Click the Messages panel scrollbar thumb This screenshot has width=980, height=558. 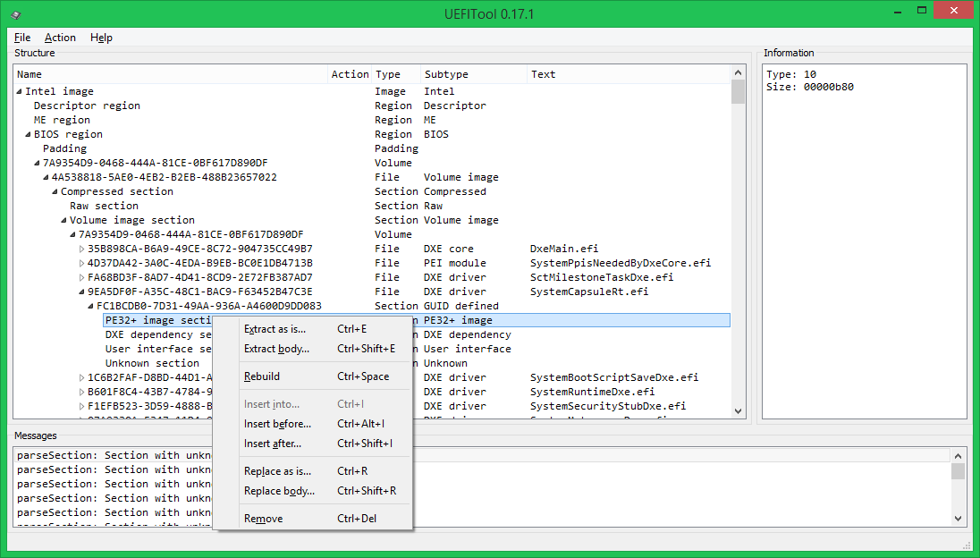pos(959,470)
